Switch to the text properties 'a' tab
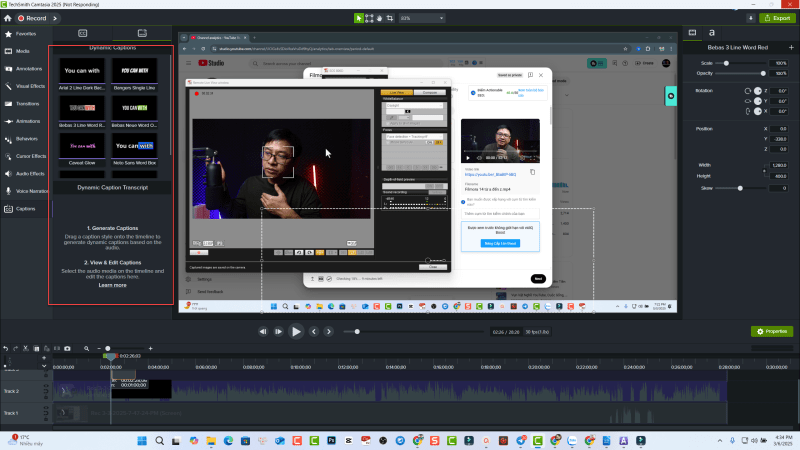This screenshot has width=800, height=450. click(x=710, y=33)
